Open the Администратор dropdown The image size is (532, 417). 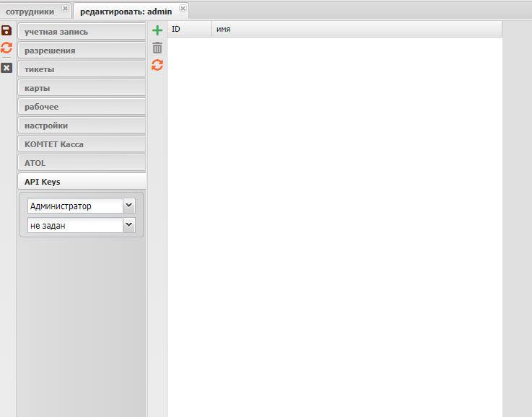[x=129, y=206]
